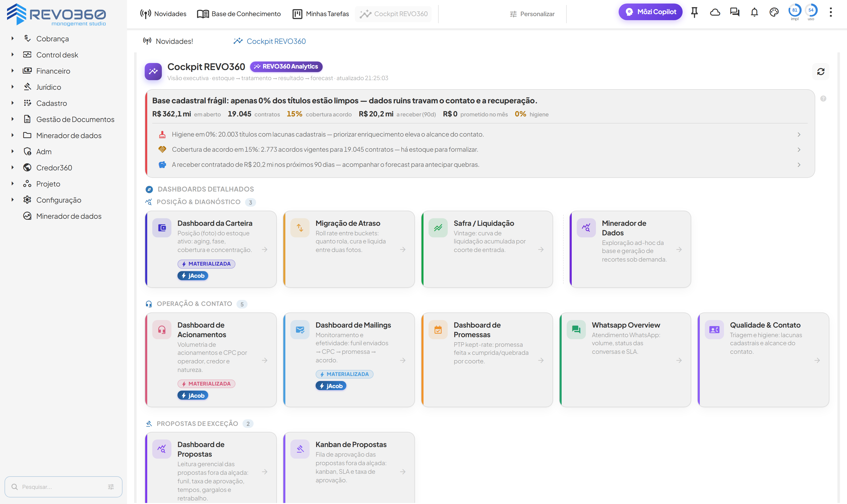Select Cockpit REVO360 top bar item

(394, 14)
